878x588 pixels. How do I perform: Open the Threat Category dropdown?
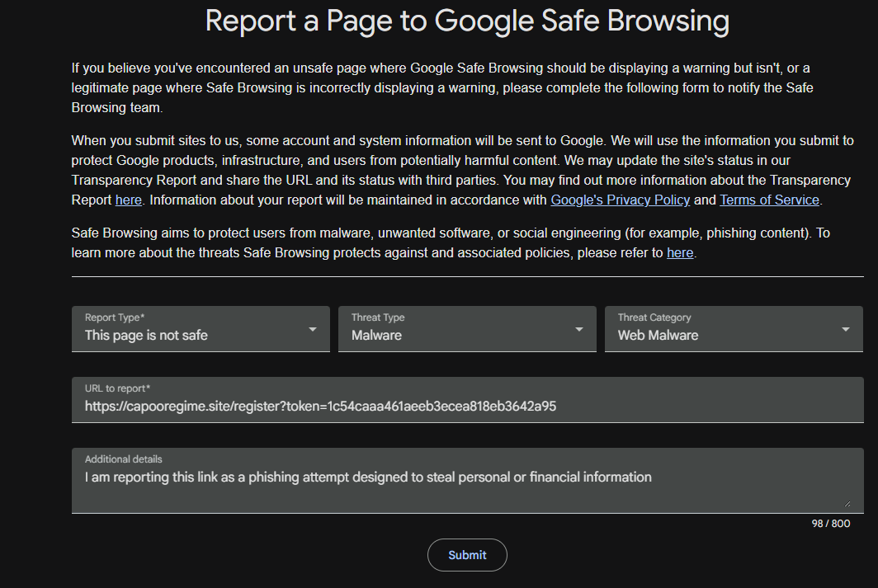coord(734,329)
